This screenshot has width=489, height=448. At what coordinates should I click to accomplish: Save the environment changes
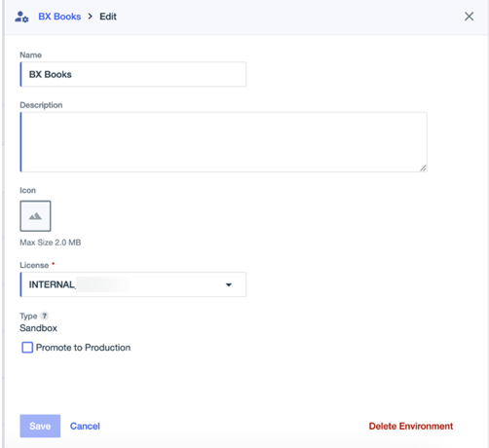click(x=40, y=426)
